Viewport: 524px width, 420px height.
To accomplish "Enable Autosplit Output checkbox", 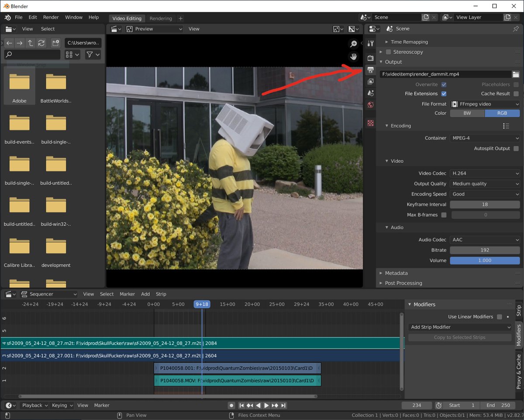I will pos(516,149).
